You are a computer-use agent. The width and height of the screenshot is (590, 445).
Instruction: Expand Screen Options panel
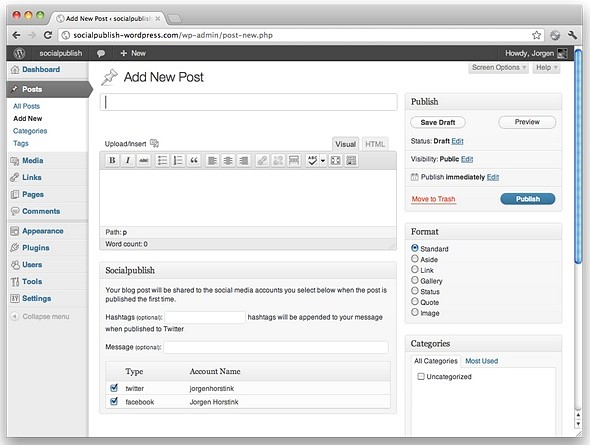coord(499,68)
